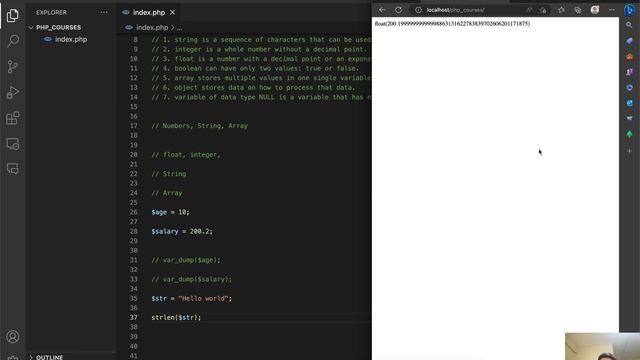Open the browser Favorites star
Image resolution: width=640 pixels, height=360 pixels.
(561, 10)
